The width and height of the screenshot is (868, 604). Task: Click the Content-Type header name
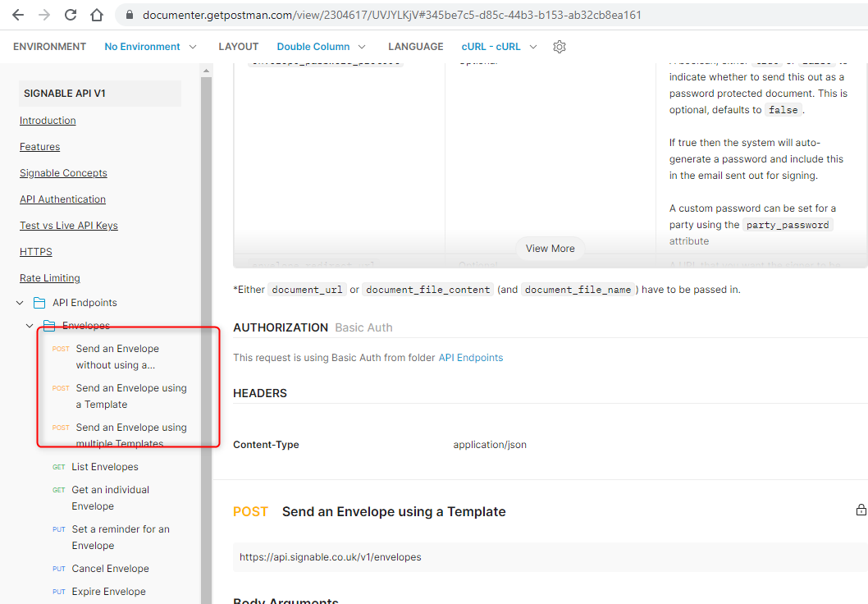click(x=267, y=445)
